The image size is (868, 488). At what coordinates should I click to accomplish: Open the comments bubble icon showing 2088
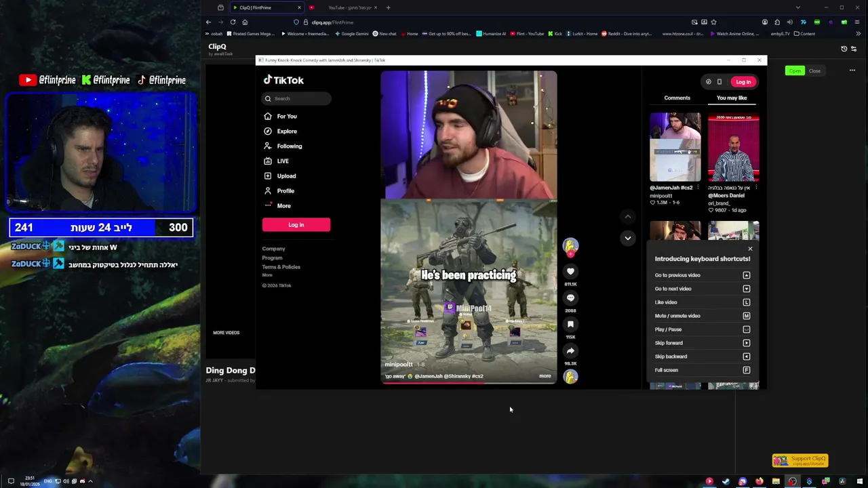(x=570, y=298)
